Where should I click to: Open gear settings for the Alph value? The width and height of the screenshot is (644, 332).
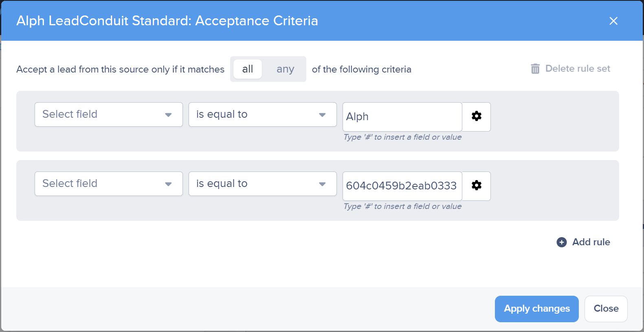click(x=476, y=117)
